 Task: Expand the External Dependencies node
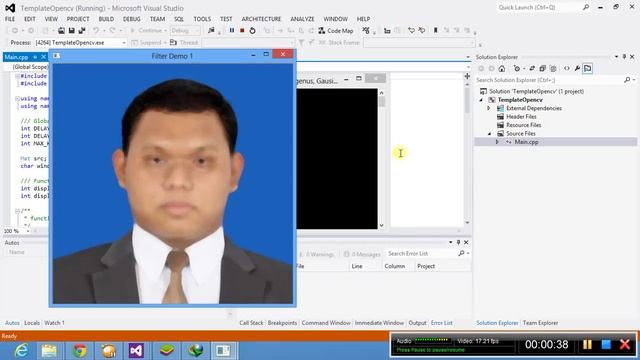coord(489,108)
